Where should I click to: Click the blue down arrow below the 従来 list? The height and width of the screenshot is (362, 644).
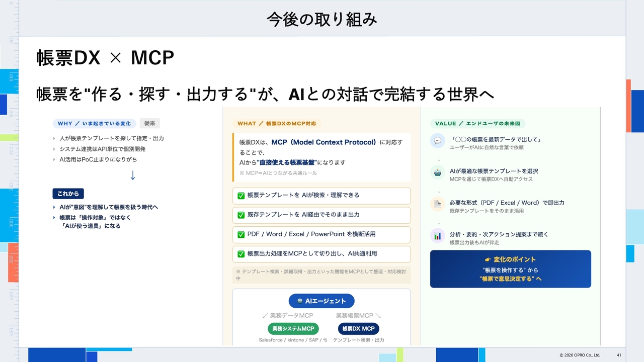(133, 175)
